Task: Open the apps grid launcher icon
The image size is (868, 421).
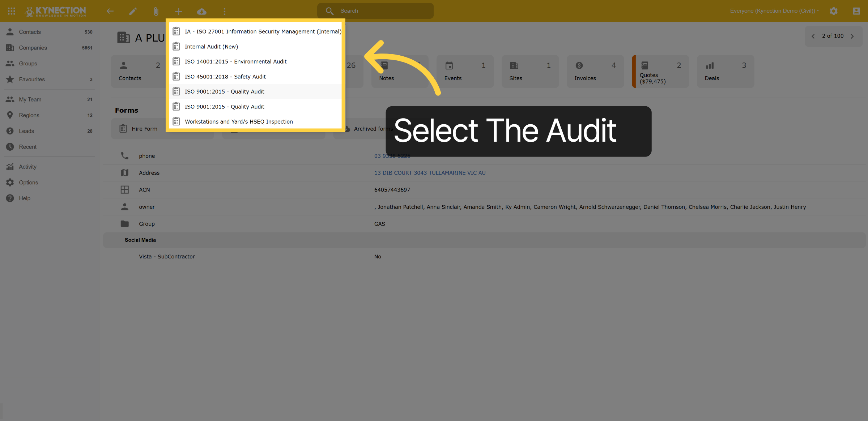Action: tap(12, 11)
